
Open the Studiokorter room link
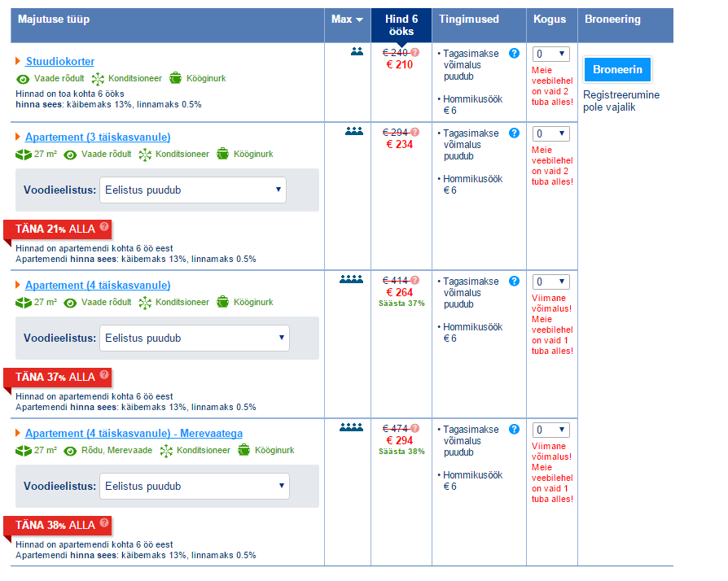60,62
